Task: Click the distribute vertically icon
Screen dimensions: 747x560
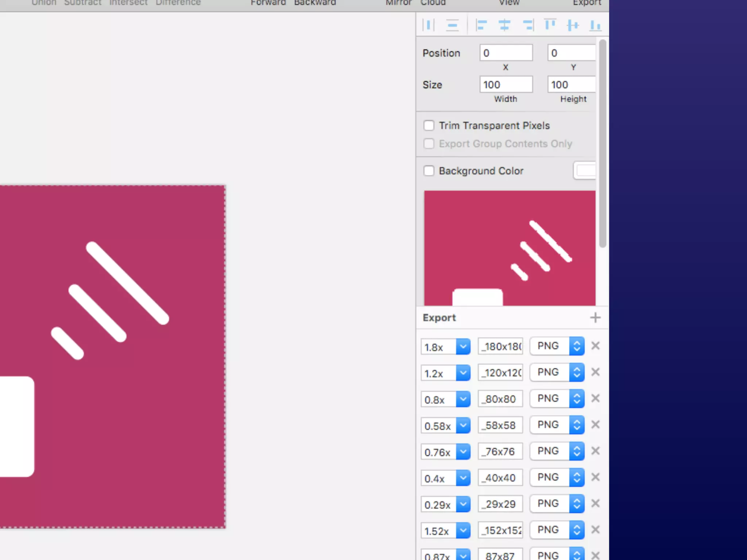Action: (x=452, y=25)
